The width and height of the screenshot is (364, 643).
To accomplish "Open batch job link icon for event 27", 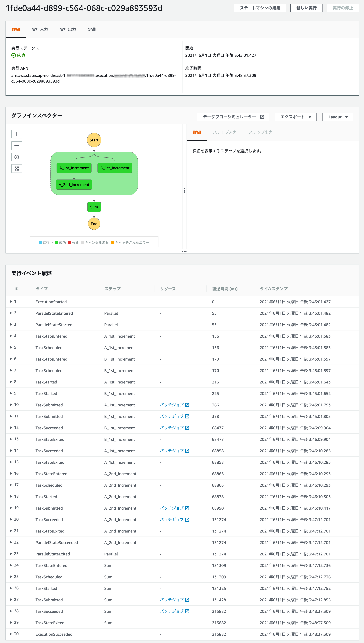I will [187, 600].
